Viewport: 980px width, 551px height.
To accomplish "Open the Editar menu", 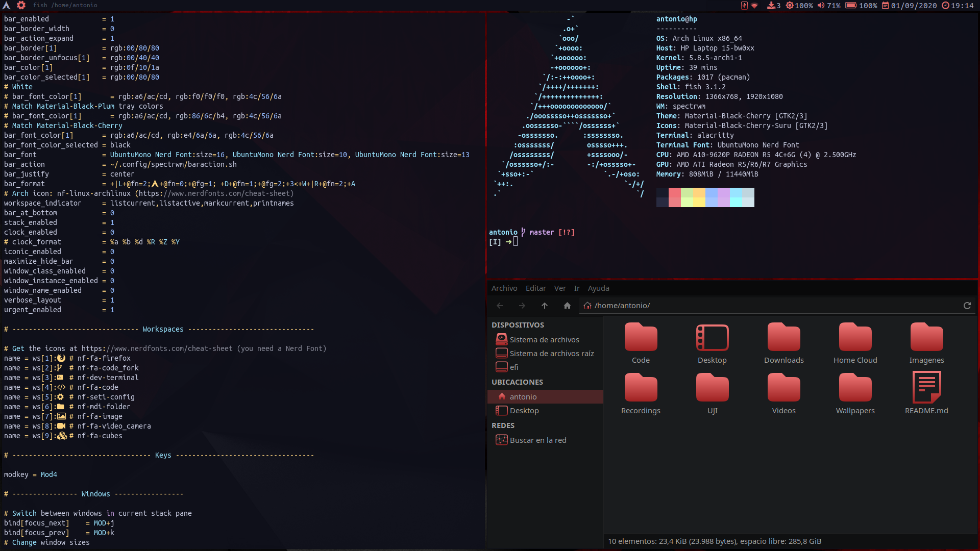I will 535,288.
